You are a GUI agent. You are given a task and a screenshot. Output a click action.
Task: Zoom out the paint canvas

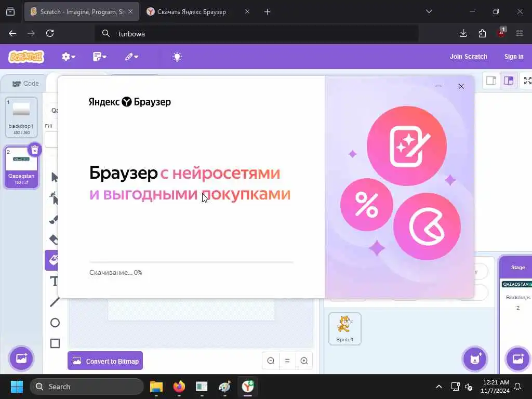pos(271,361)
